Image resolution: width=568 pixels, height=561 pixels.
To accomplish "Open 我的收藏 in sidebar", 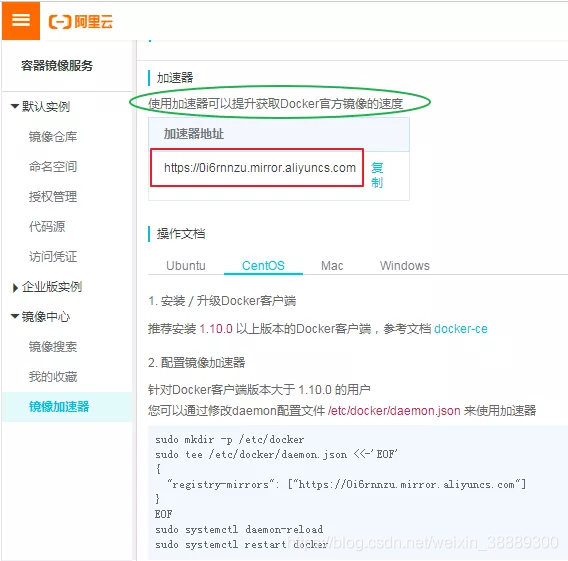I will point(53,377).
